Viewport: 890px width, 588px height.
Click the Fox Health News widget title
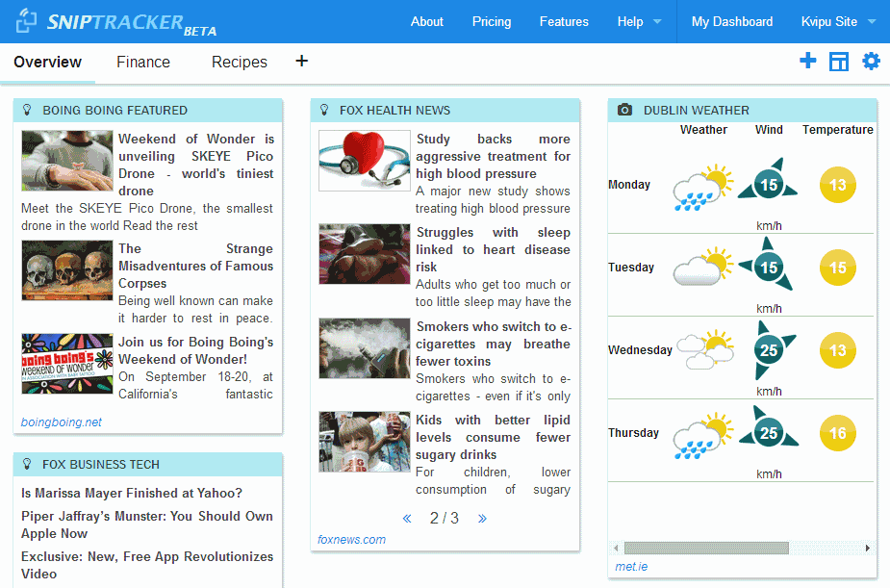coord(395,110)
